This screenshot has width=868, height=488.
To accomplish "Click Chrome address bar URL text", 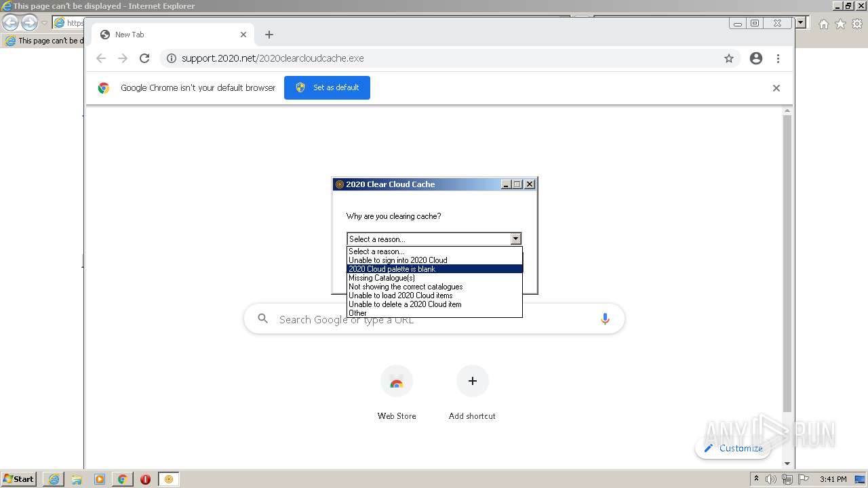I will tap(273, 58).
